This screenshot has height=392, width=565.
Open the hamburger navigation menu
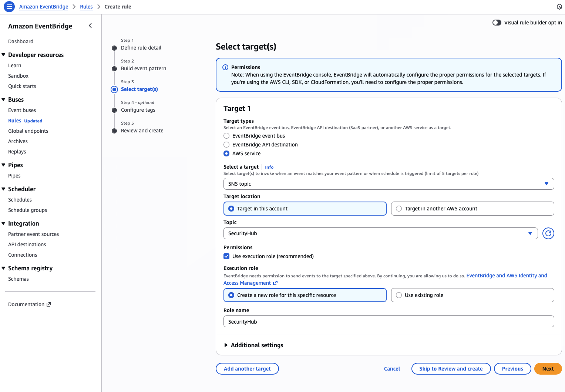(9, 7)
